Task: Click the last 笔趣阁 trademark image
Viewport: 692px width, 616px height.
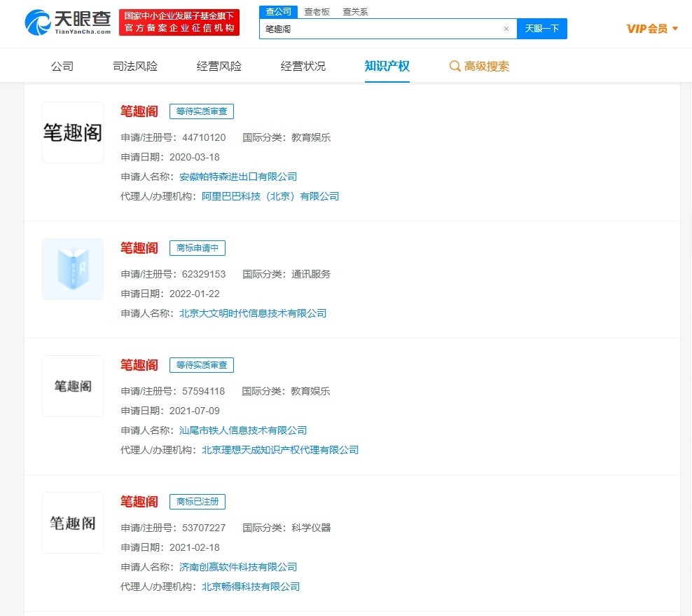Action: tap(72, 522)
